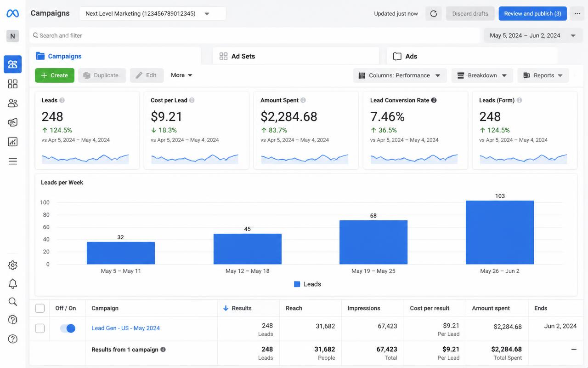Image resolution: width=588 pixels, height=368 pixels.
Task: Open the three-dot more options button
Action: [577, 13]
